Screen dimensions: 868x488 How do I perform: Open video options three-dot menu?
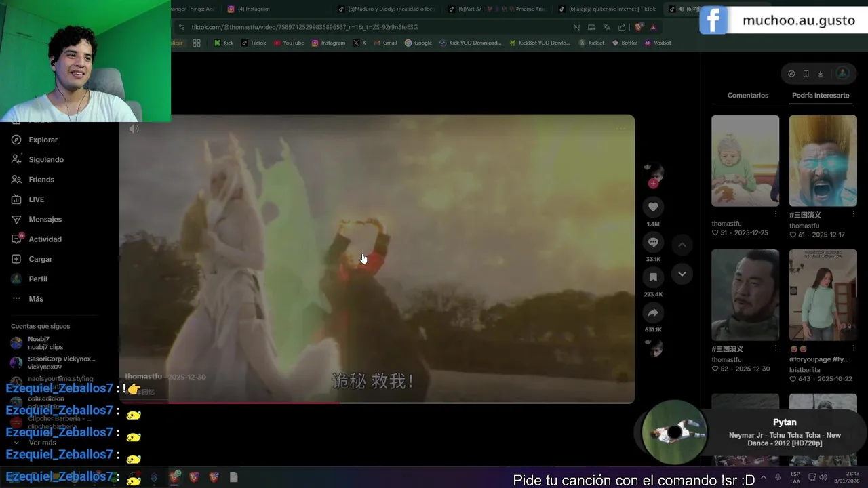(620, 128)
